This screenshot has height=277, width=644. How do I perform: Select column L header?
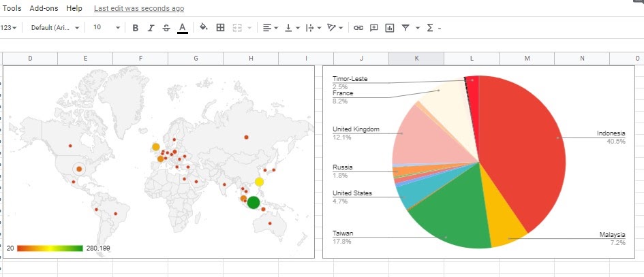coord(472,59)
